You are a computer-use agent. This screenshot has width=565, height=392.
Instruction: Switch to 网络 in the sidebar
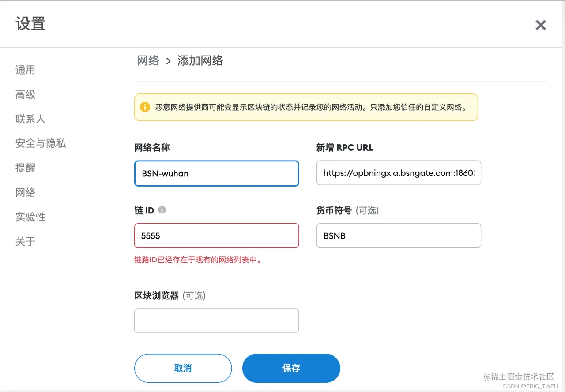point(25,193)
